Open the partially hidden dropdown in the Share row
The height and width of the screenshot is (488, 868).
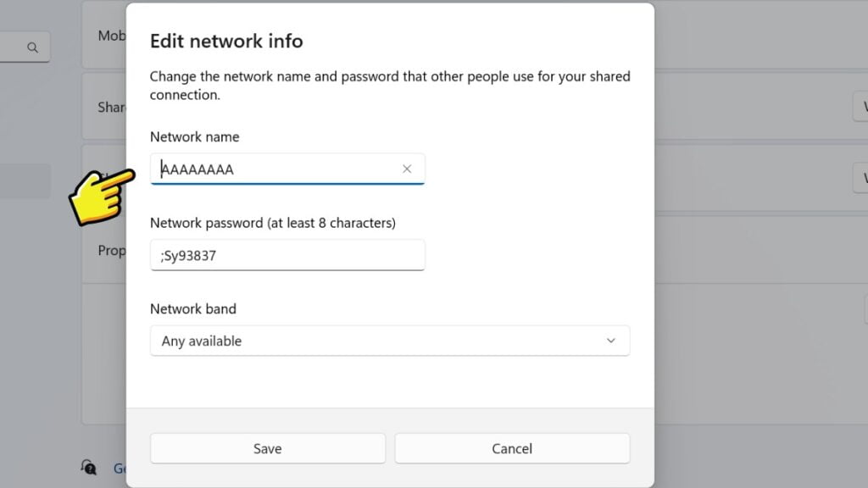(x=860, y=107)
